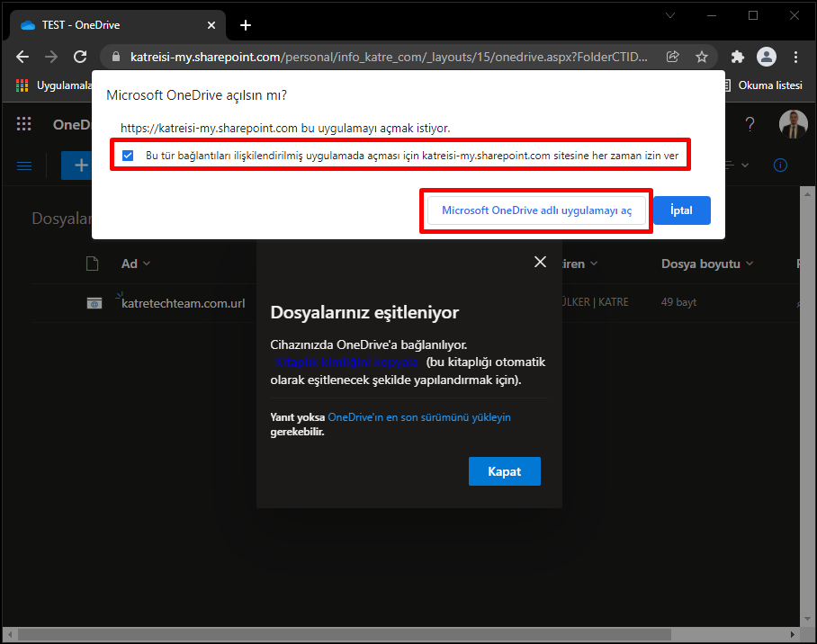Toggle always allow sharepoint links checkbox
The image size is (817, 644).
(128, 156)
